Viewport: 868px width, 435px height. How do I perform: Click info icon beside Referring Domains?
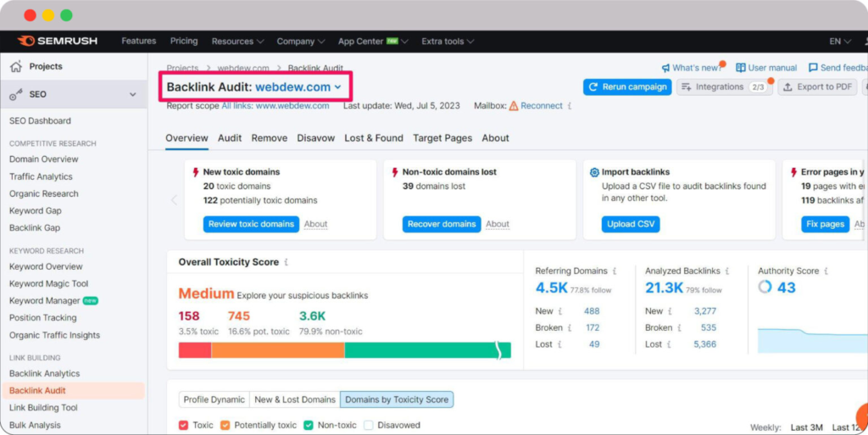click(614, 271)
